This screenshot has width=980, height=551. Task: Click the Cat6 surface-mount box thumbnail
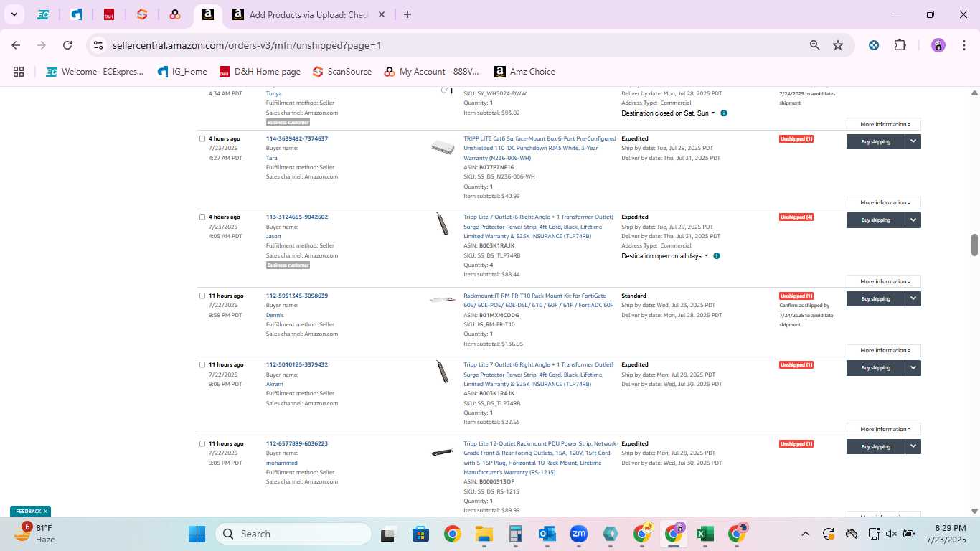coord(443,148)
